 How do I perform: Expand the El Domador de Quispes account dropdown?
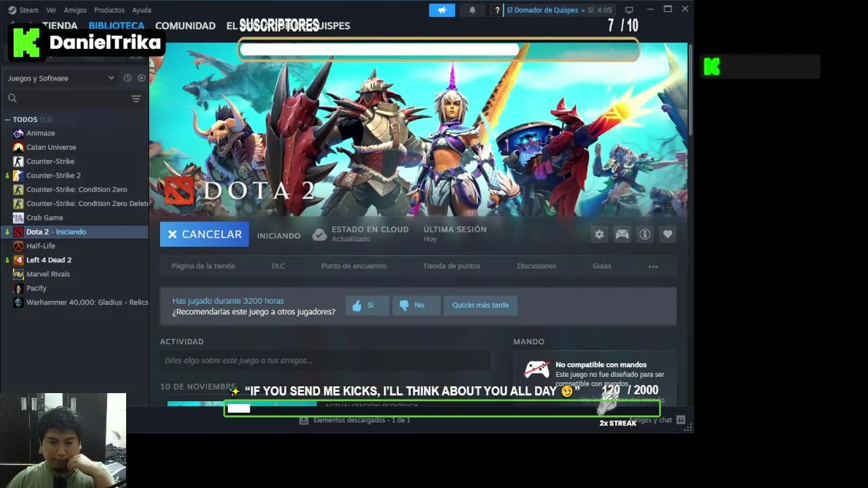click(546, 10)
